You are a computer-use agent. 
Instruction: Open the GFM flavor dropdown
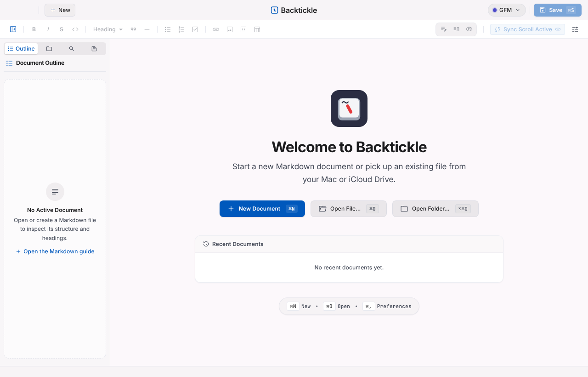tap(507, 10)
